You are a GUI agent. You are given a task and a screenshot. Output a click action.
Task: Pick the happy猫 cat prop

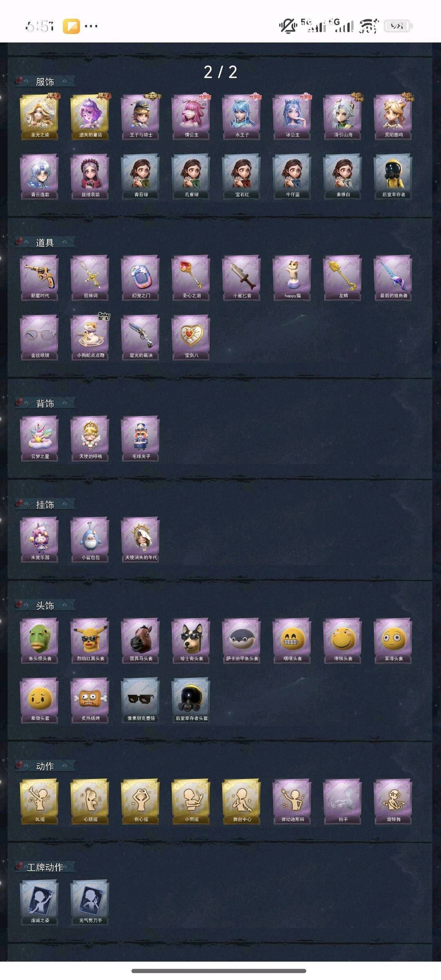pyautogui.click(x=292, y=278)
